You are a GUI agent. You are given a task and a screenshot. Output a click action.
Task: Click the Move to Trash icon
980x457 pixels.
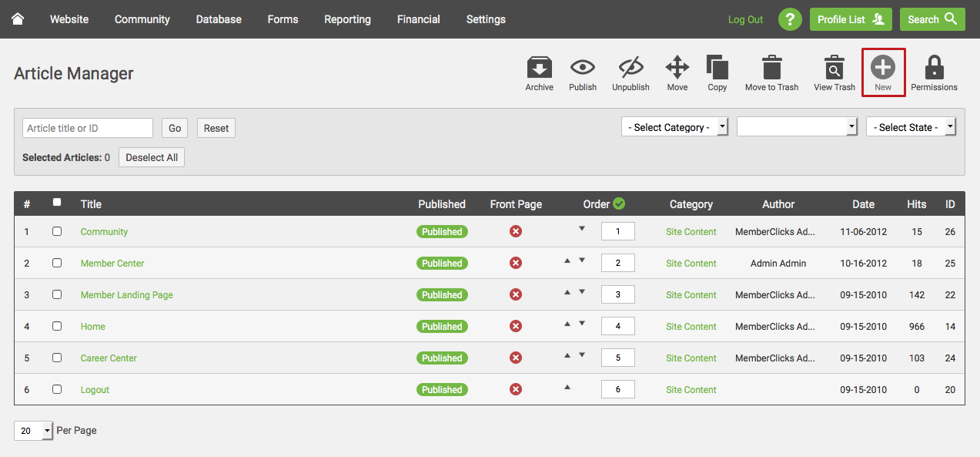click(x=771, y=68)
